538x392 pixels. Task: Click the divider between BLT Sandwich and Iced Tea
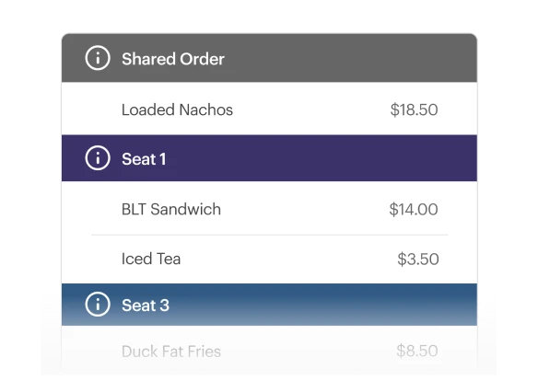pos(269,235)
